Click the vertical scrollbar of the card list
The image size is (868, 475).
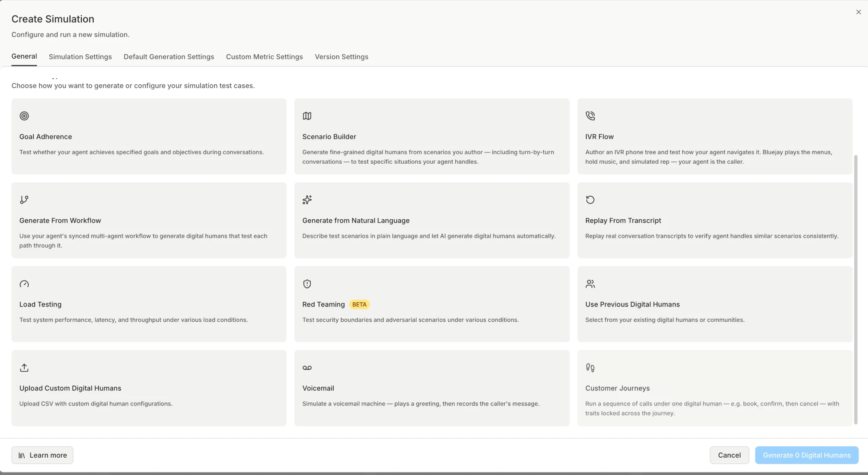pyautogui.click(x=856, y=289)
